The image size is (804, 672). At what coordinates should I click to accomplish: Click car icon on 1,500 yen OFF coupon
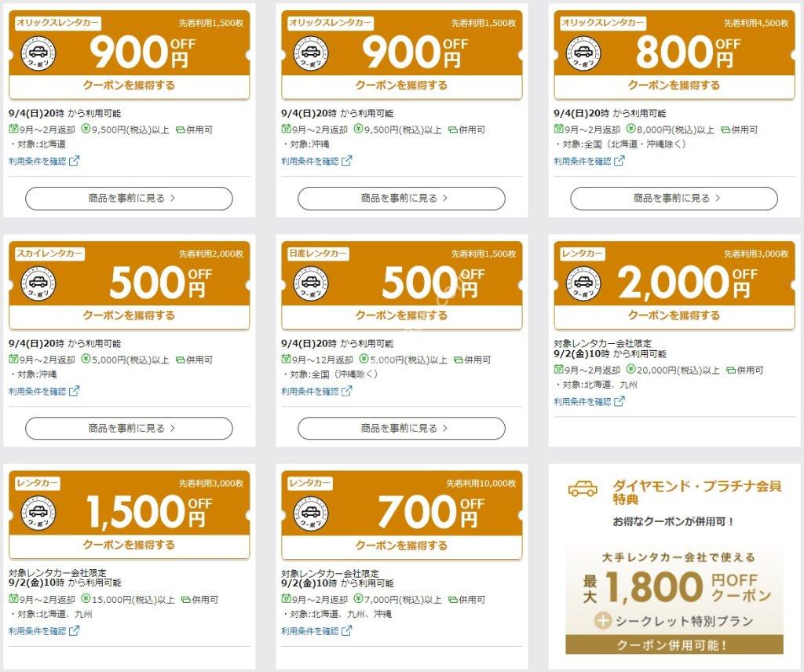tap(38, 513)
